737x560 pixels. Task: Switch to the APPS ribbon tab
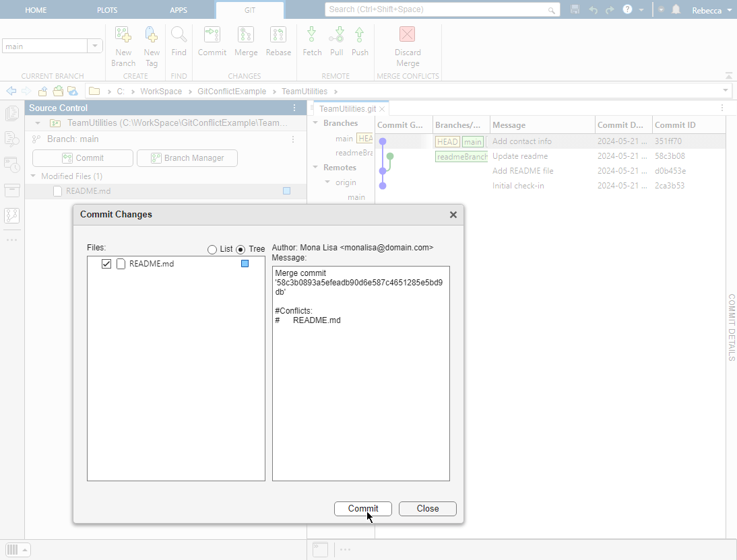tap(179, 10)
